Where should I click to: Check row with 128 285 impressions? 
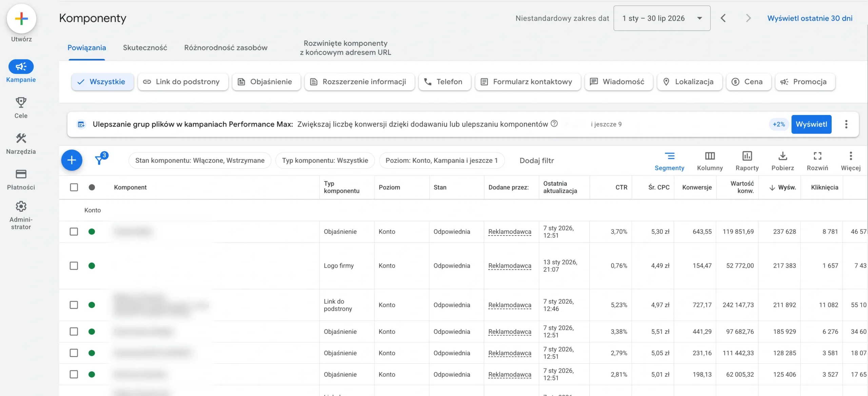(74, 353)
